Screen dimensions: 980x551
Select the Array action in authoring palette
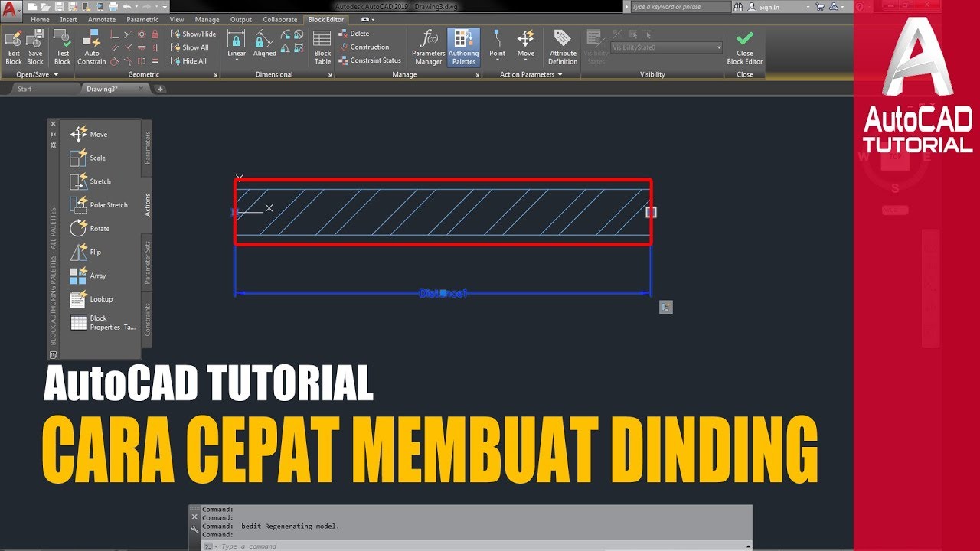pos(89,275)
